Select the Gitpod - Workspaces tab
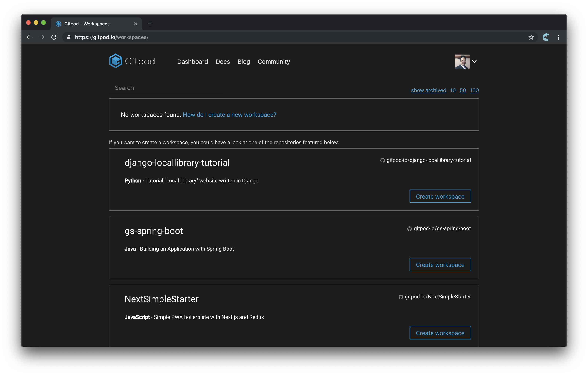 (x=96, y=24)
